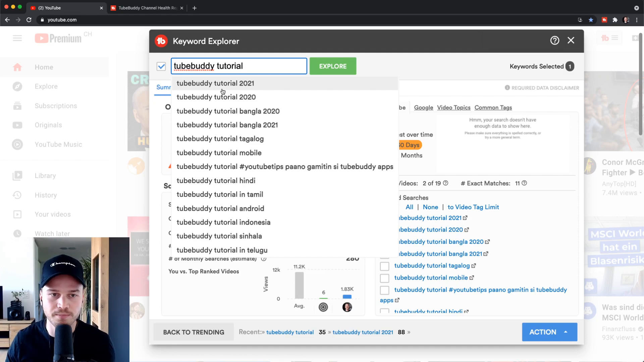Click the refresh page icon
The height and width of the screenshot is (362, 644).
pos(29,19)
